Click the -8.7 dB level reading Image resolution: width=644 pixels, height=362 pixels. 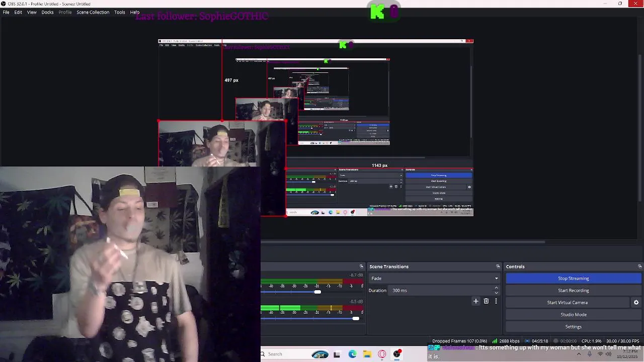pyautogui.click(x=357, y=276)
